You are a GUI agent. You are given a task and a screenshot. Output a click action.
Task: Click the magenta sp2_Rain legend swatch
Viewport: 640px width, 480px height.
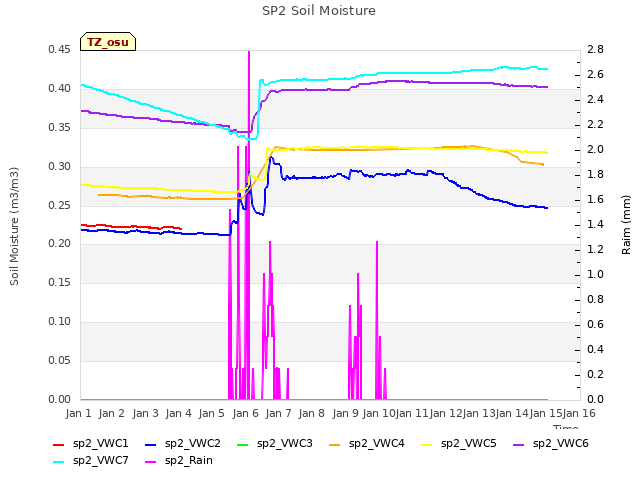pos(151,462)
